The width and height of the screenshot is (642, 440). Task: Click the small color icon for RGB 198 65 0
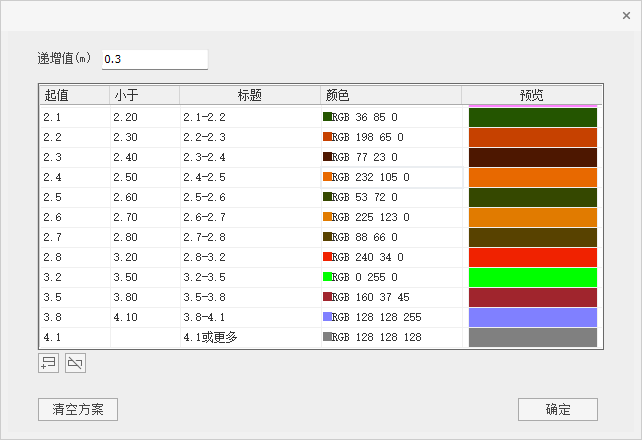click(327, 137)
